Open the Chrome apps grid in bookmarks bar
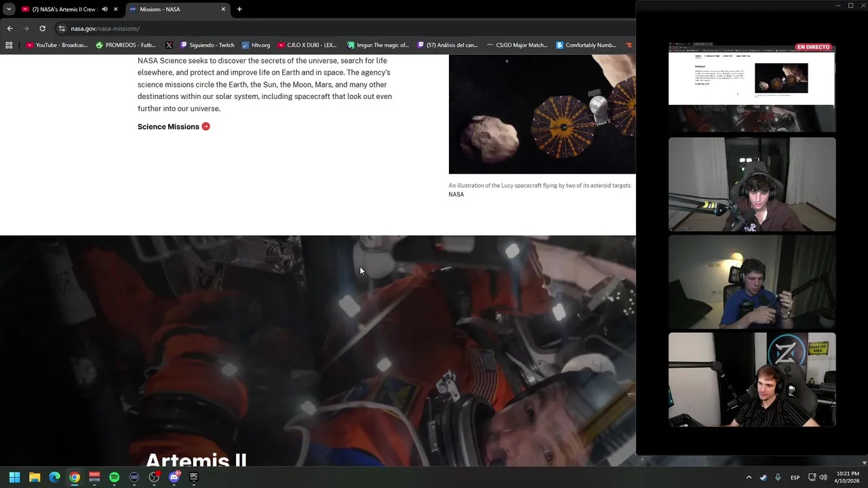868x488 pixels. click(x=9, y=45)
